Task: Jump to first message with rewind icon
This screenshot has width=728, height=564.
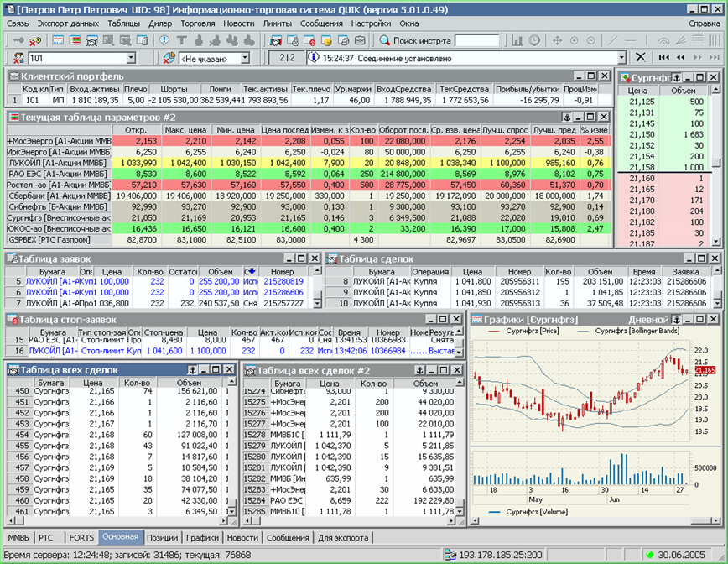Action: click(664, 58)
